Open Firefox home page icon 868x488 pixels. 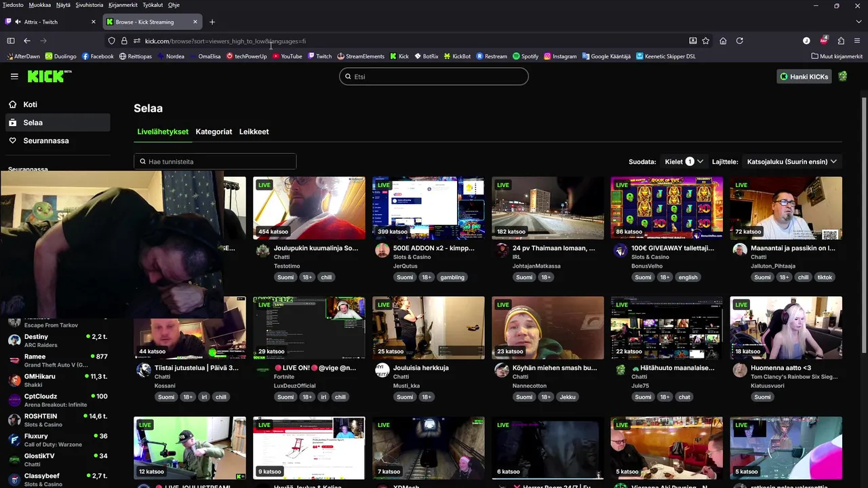(723, 41)
